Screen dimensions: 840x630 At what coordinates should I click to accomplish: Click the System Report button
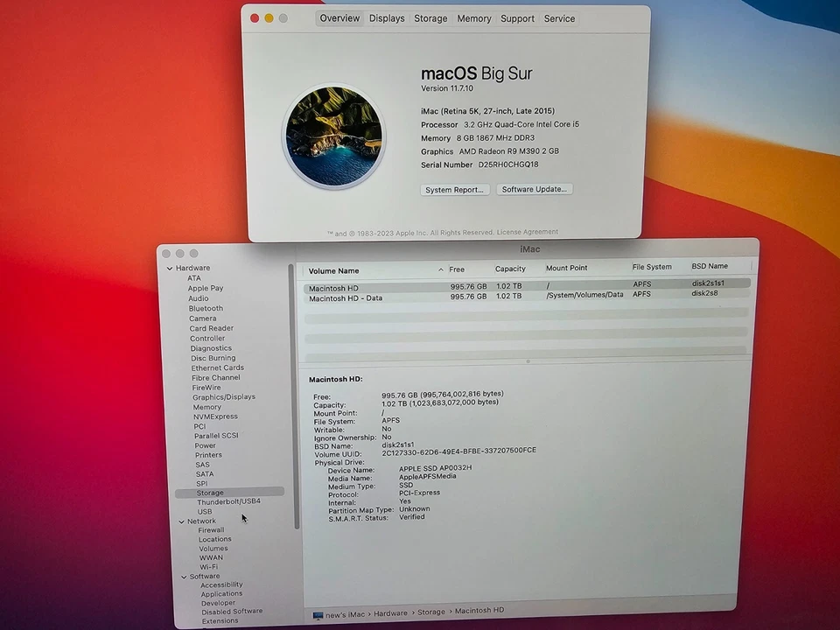point(454,189)
